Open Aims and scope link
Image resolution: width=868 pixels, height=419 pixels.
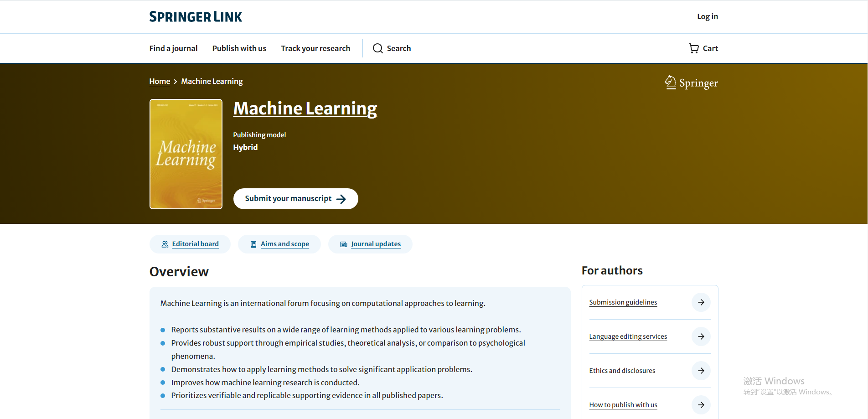(285, 244)
